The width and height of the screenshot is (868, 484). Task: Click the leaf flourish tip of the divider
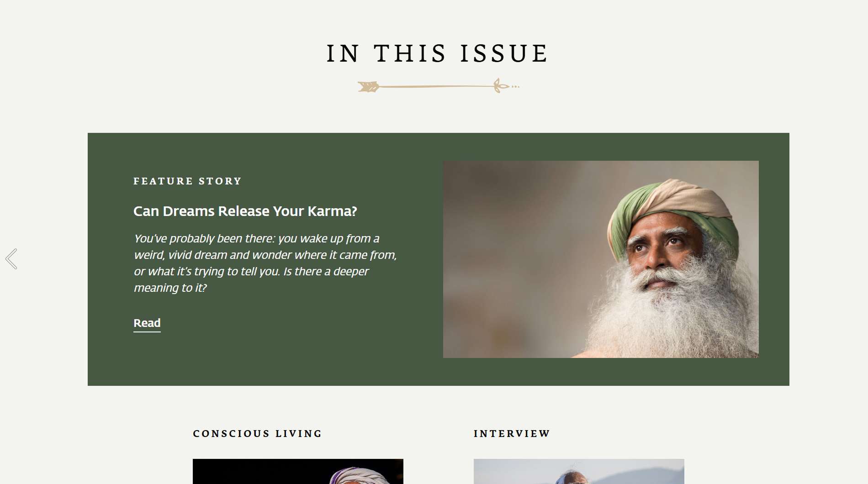click(501, 85)
